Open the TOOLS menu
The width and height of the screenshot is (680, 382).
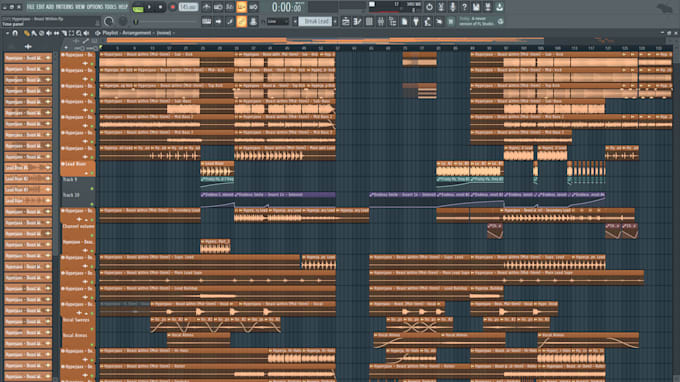coord(111,7)
